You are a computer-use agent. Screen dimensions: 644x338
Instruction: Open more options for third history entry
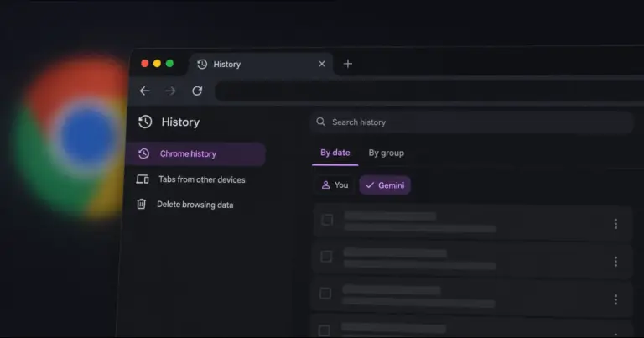[615, 299]
